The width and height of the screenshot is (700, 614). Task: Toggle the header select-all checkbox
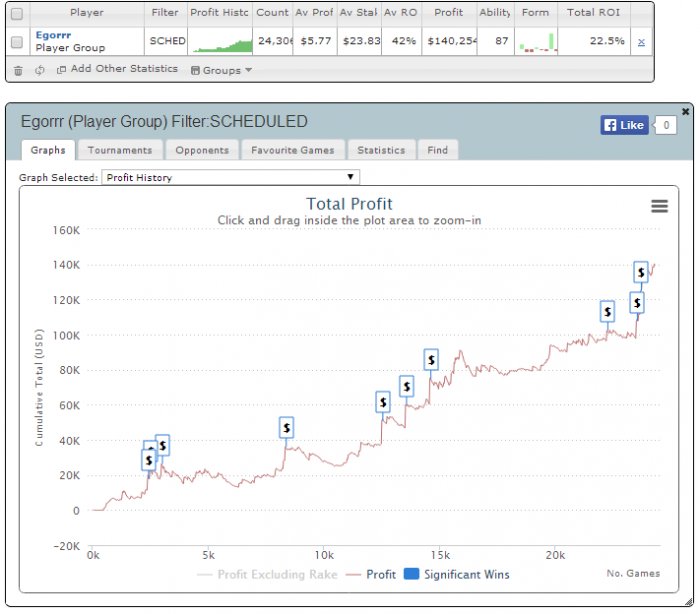click(x=17, y=14)
